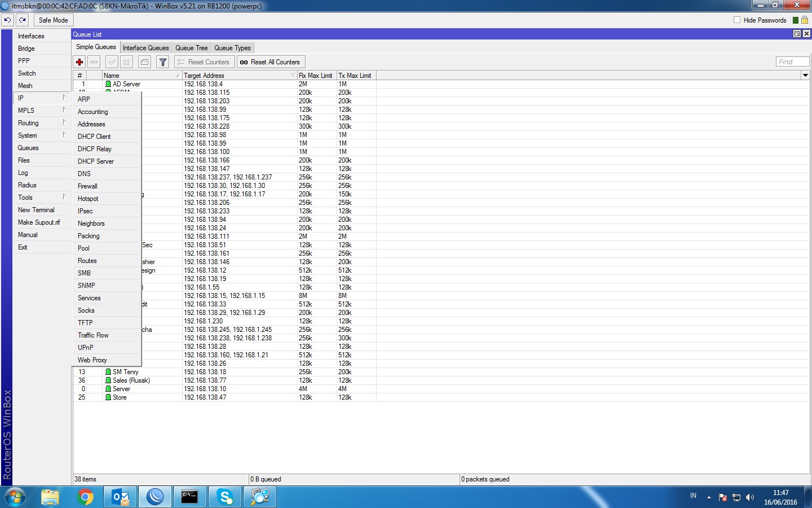Add a new queue with red plus
Viewport: 812px width, 508px height.
(80, 62)
